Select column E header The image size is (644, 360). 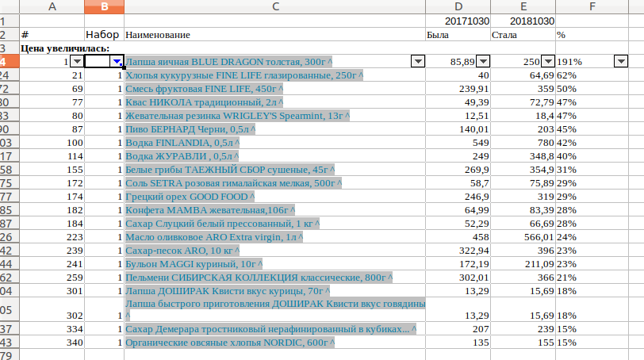(x=523, y=6)
